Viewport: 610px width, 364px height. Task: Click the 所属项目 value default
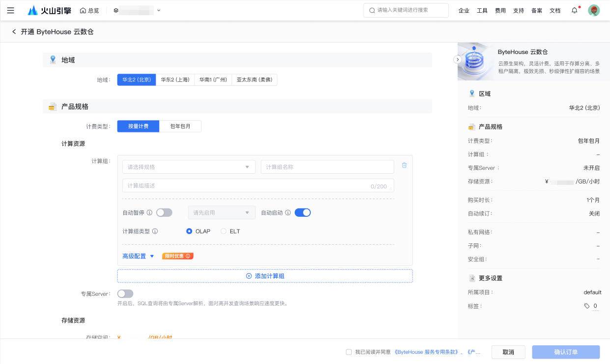click(x=592, y=292)
